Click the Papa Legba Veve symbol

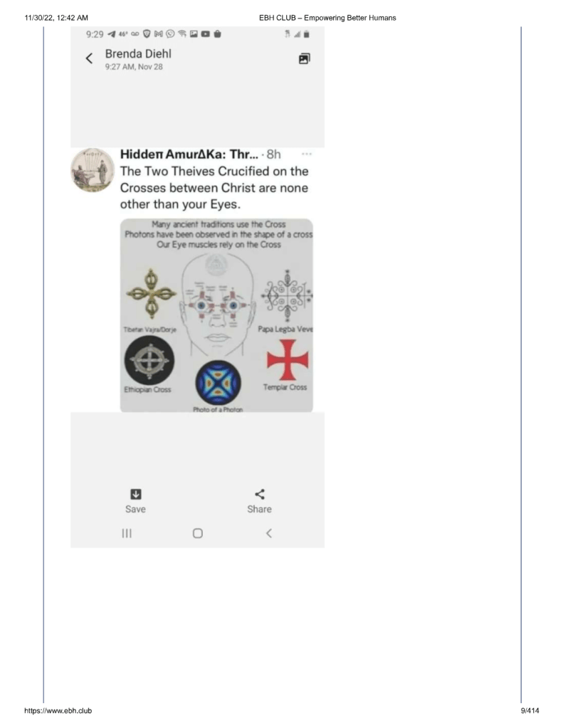pyautogui.click(x=287, y=296)
